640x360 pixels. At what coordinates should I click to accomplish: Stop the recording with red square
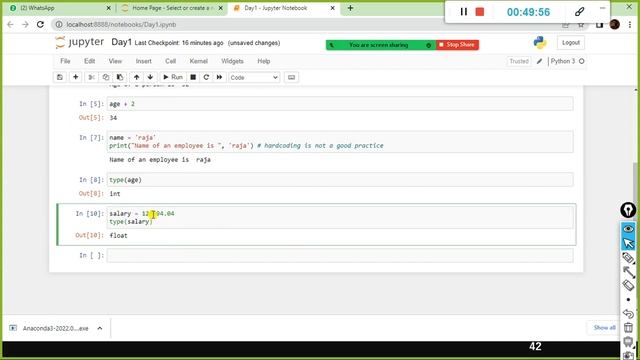480,12
